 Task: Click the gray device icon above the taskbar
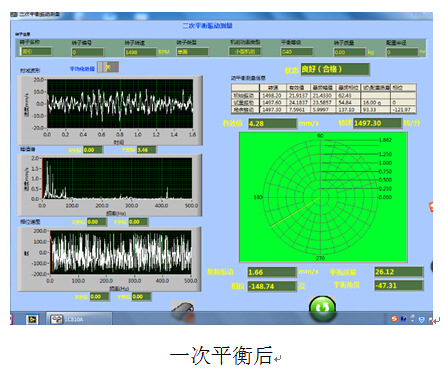tap(182, 309)
